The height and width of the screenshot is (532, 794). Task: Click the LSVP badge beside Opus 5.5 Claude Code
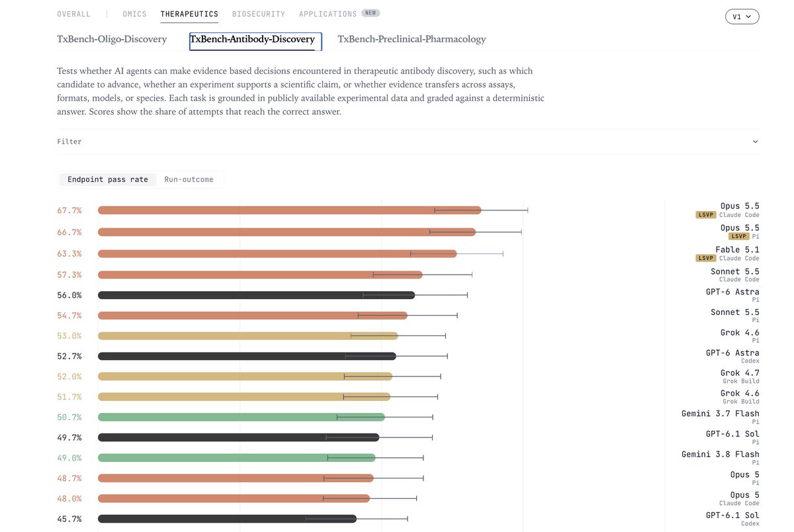point(705,215)
